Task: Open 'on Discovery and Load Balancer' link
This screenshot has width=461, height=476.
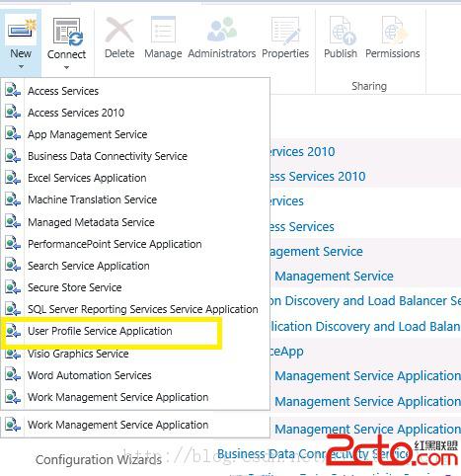Action: tap(365, 301)
